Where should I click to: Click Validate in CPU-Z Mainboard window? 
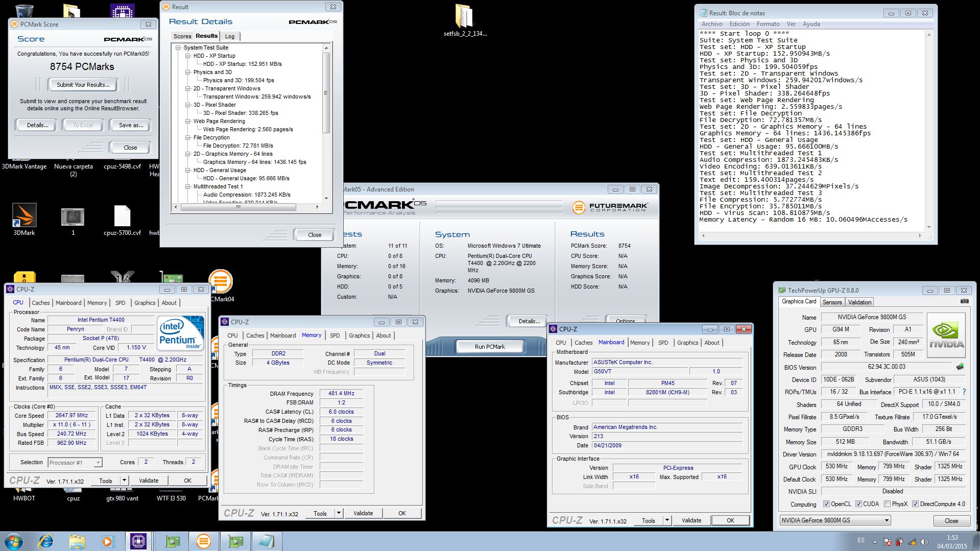tap(691, 520)
